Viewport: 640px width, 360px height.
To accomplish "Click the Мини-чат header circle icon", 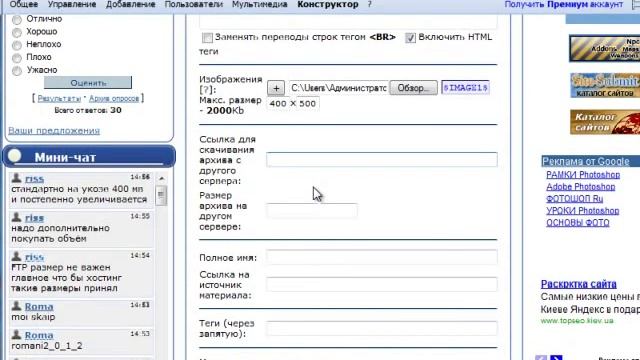I will (x=15, y=156).
